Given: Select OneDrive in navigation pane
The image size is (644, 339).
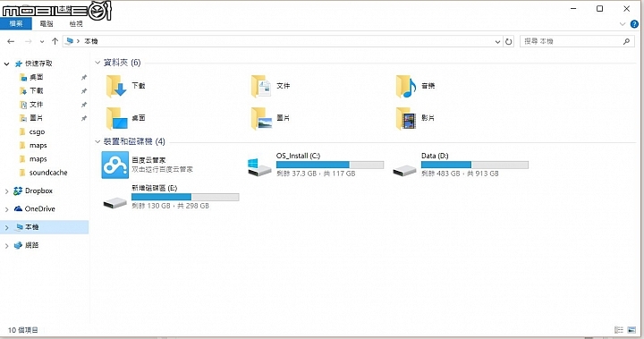Looking at the screenshot, I should tap(40, 208).
